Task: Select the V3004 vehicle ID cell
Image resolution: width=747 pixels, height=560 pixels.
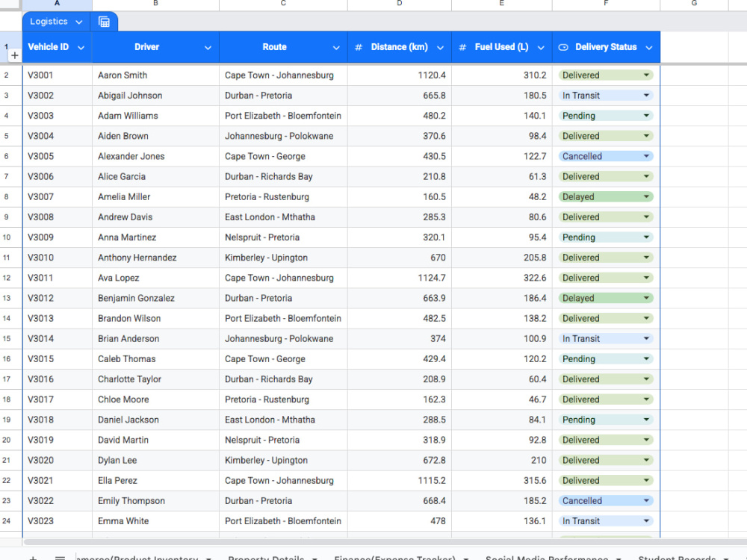Action: coord(58,136)
